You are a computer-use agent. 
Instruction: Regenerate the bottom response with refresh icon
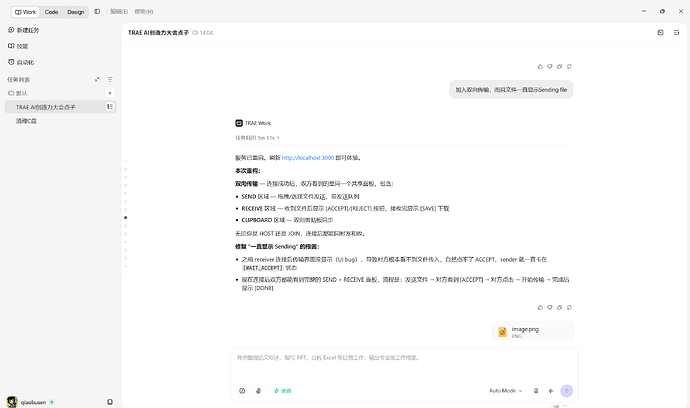[x=569, y=307]
